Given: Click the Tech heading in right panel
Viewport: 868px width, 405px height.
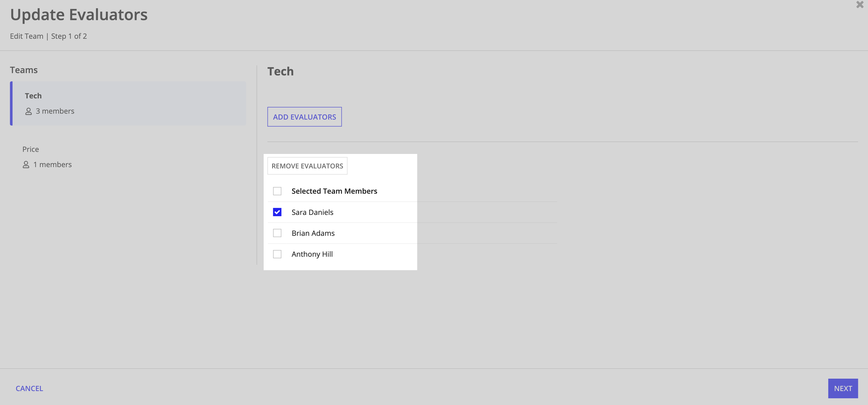Looking at the screenshot, I should pyautogui.click(x=280, y=71).
